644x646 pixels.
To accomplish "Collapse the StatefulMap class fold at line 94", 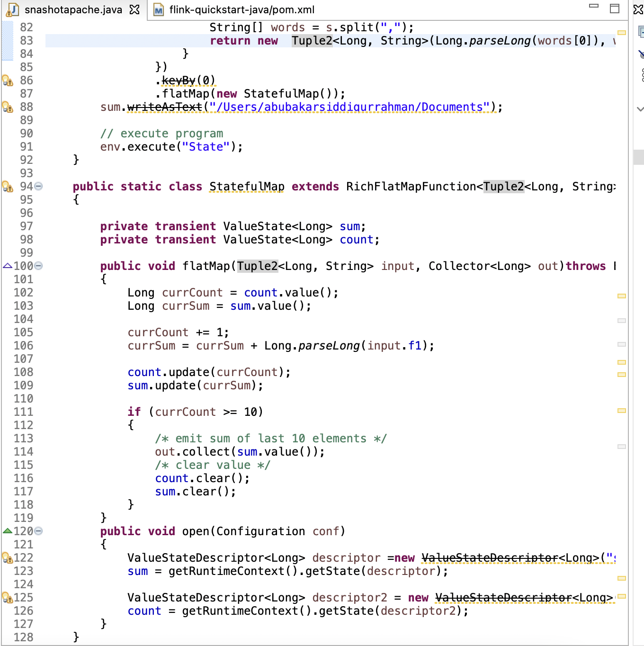I will tap(39, 187).
